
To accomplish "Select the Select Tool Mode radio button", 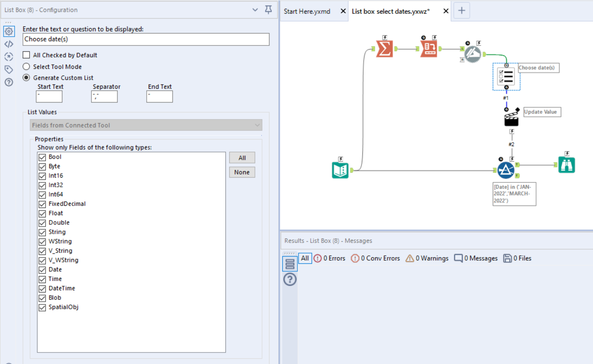I will pyautogui.click(x=26, y=66).
